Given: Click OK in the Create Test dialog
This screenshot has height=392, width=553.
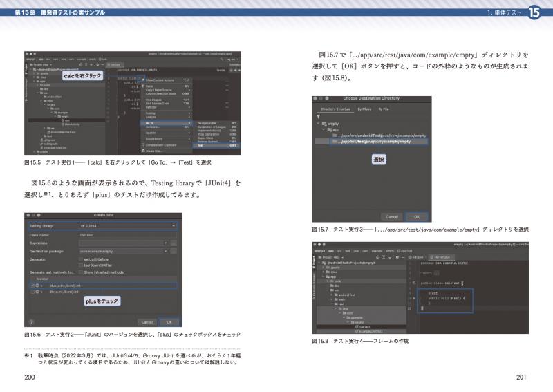Looking at the screenshot, I should tap(169, 322).
